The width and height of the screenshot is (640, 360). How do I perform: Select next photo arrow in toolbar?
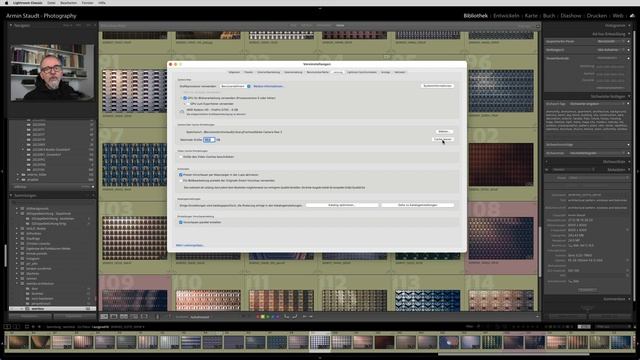point(311,316)
